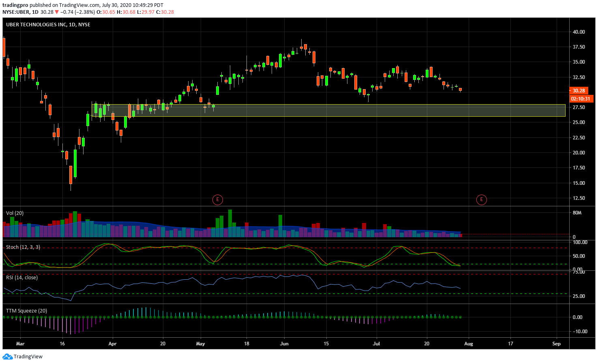
Task: Click the H:30.68 high value
Action: click(x=126, y=12)
